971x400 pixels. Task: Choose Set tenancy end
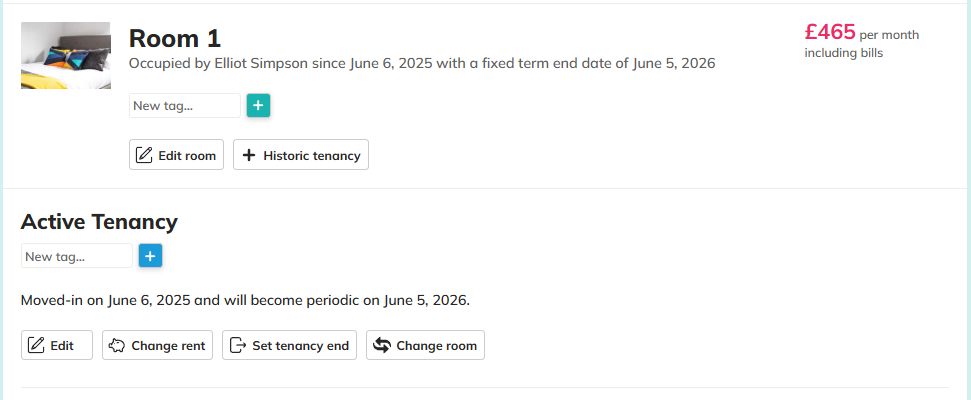(300, 346)
